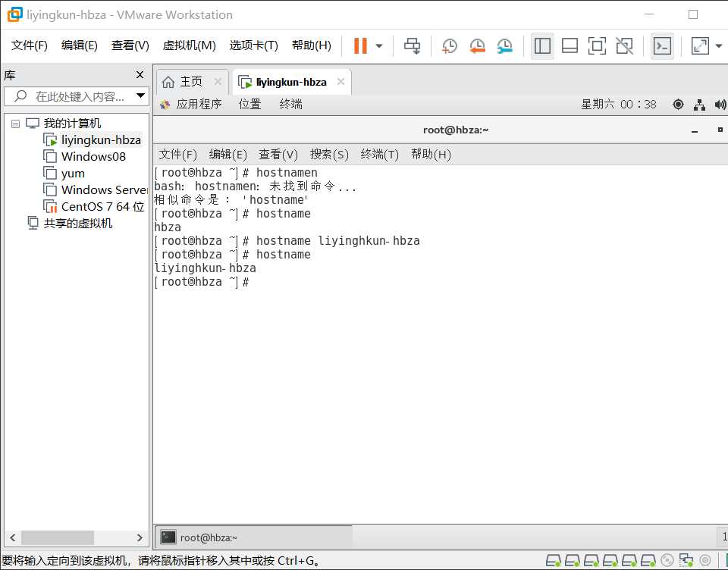Close the liyingkun-hbza tab
Screen dimensions: 728x570
(340, 82)
